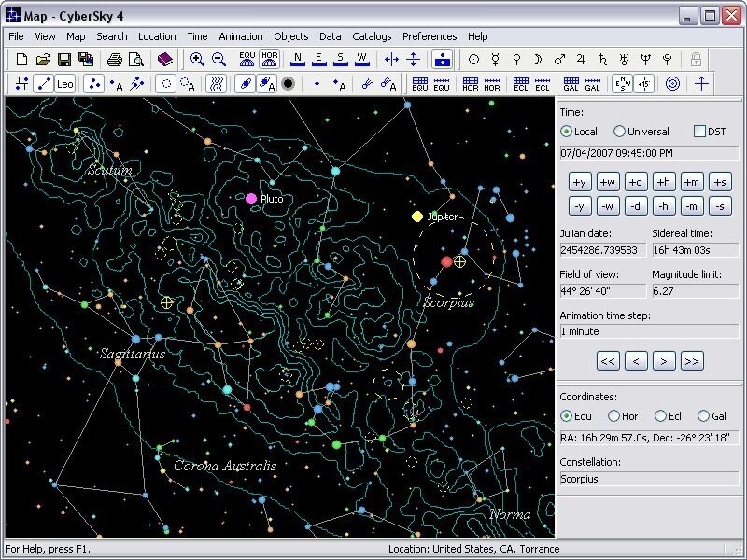Image resolution: width=747 pixels, height=560 pixels.
Task: Face West using the W button
Action: (x=362, y=60)
